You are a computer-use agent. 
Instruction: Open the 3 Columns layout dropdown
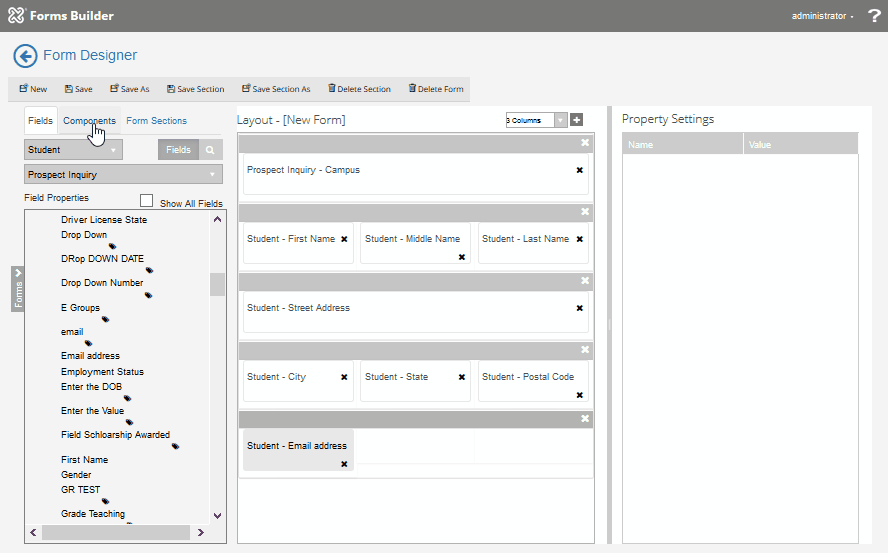[x=536, y=120]
